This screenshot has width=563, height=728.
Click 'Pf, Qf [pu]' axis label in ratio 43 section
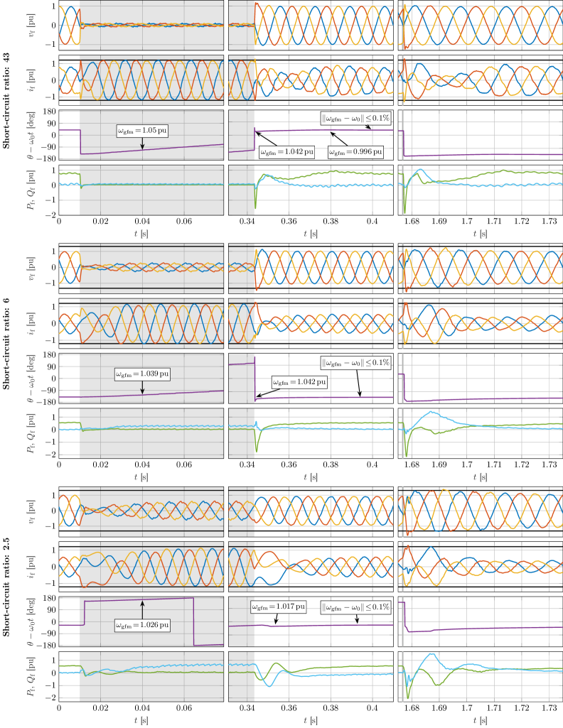tap(31, 190)
